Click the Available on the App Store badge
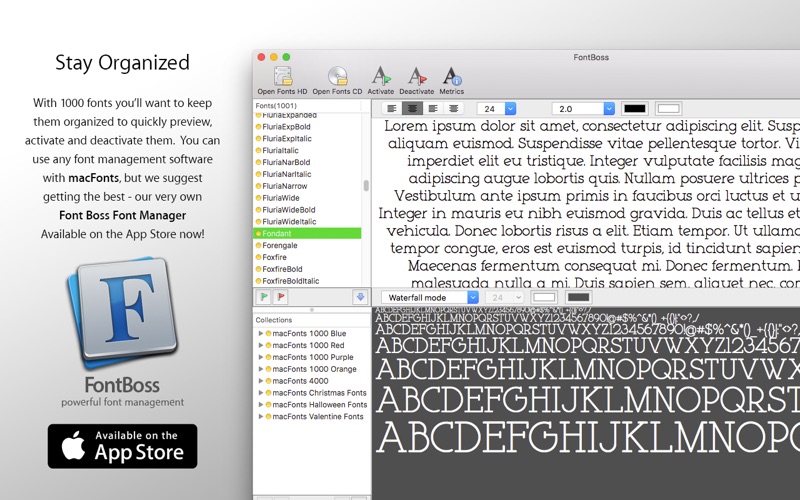This screenshot has width=800, height=500. pyautogui.click(x=122, y=446)
